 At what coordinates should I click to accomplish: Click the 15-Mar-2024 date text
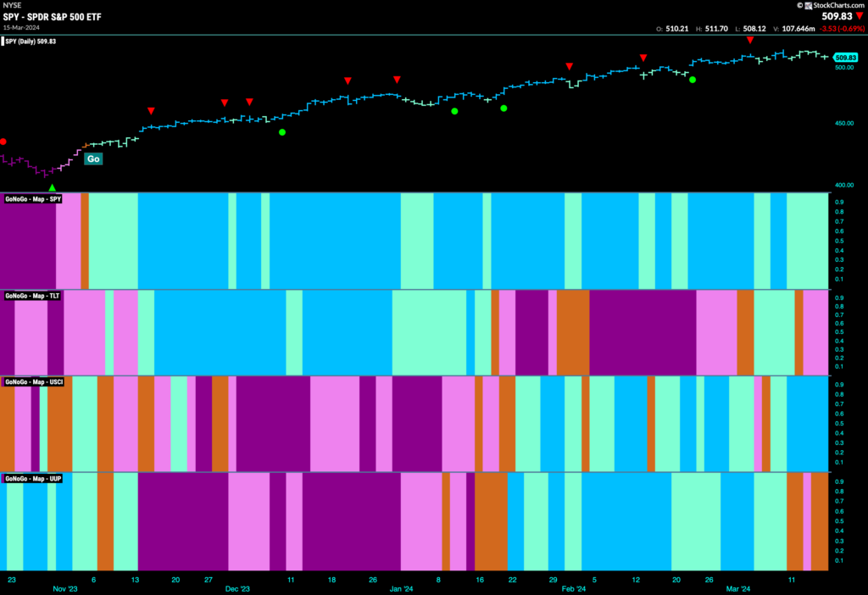tap(21, 27)
